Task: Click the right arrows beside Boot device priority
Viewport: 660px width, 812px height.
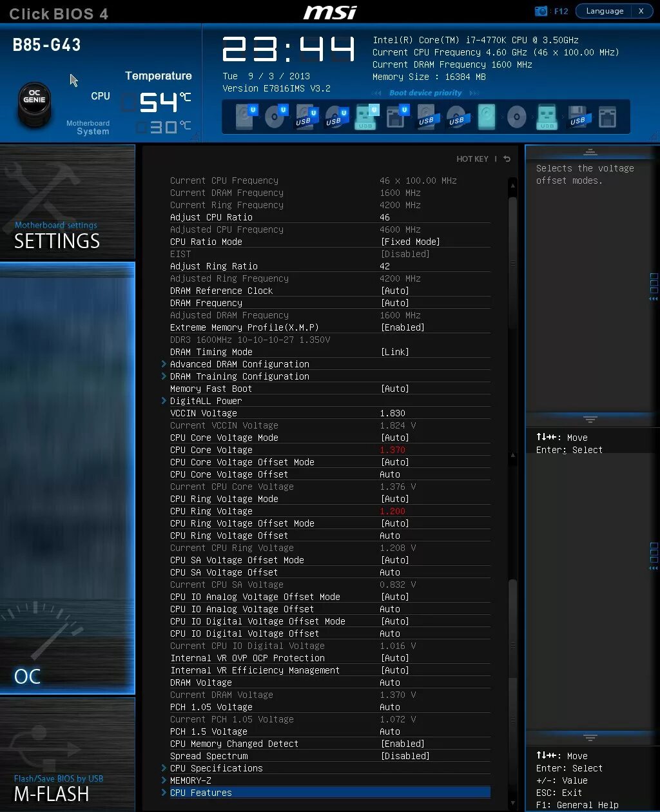Action: coord(474,93)
